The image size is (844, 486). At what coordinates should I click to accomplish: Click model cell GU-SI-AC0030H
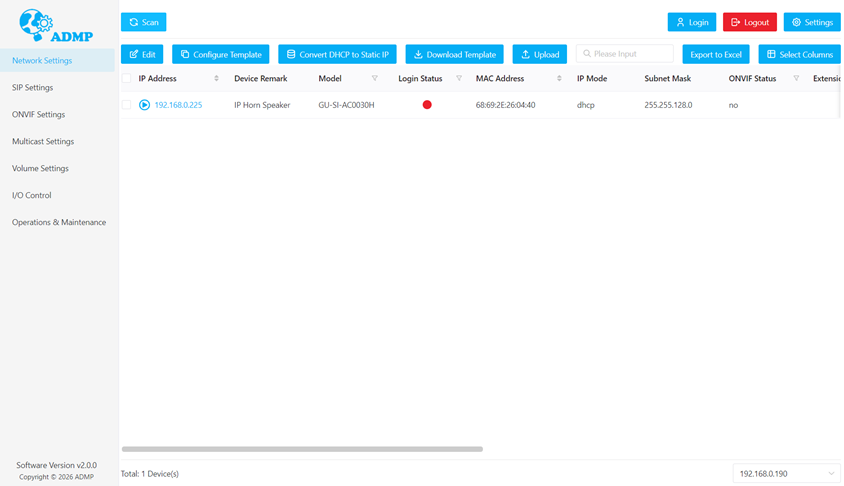pos(346,105)
